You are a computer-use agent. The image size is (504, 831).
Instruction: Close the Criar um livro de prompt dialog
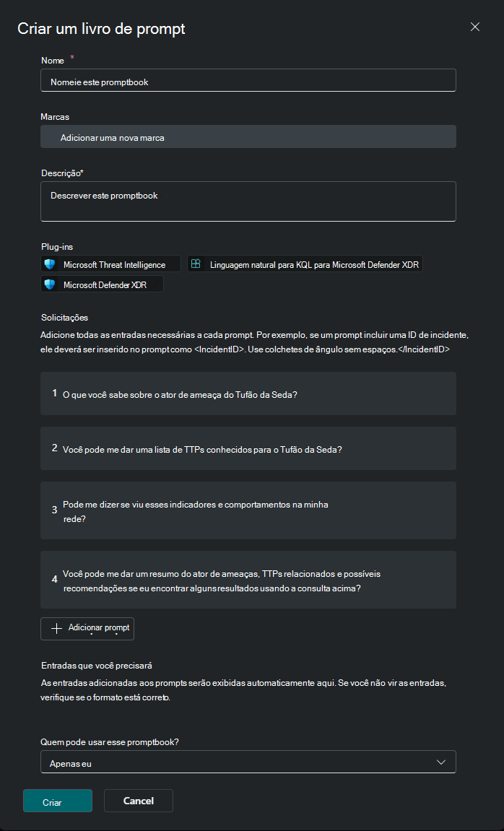tap(475, 27)
